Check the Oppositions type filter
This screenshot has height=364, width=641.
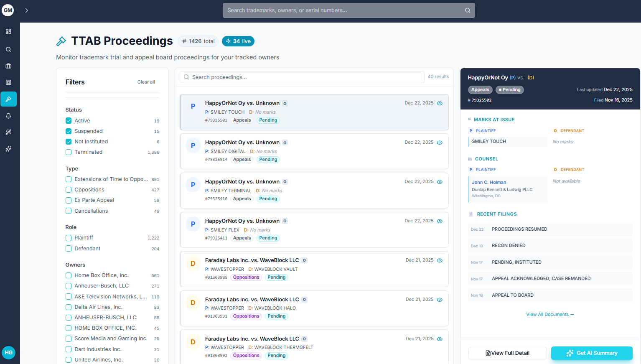click(69, 190)
